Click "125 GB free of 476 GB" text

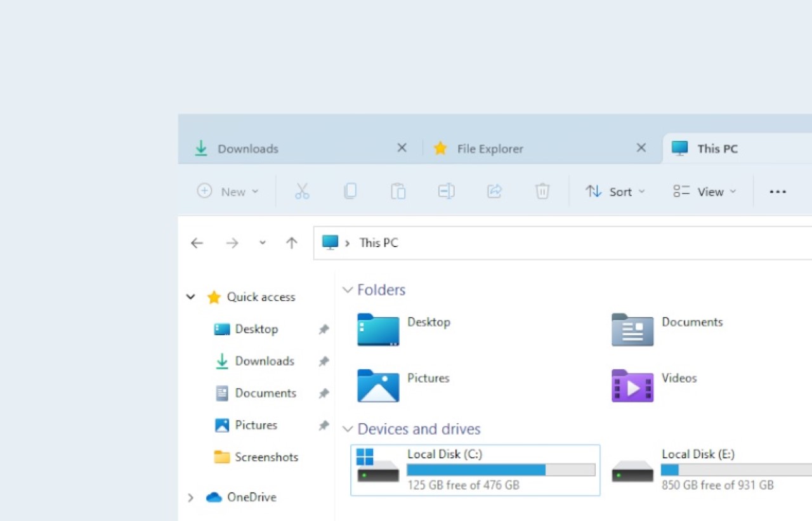tap(463, 485)
